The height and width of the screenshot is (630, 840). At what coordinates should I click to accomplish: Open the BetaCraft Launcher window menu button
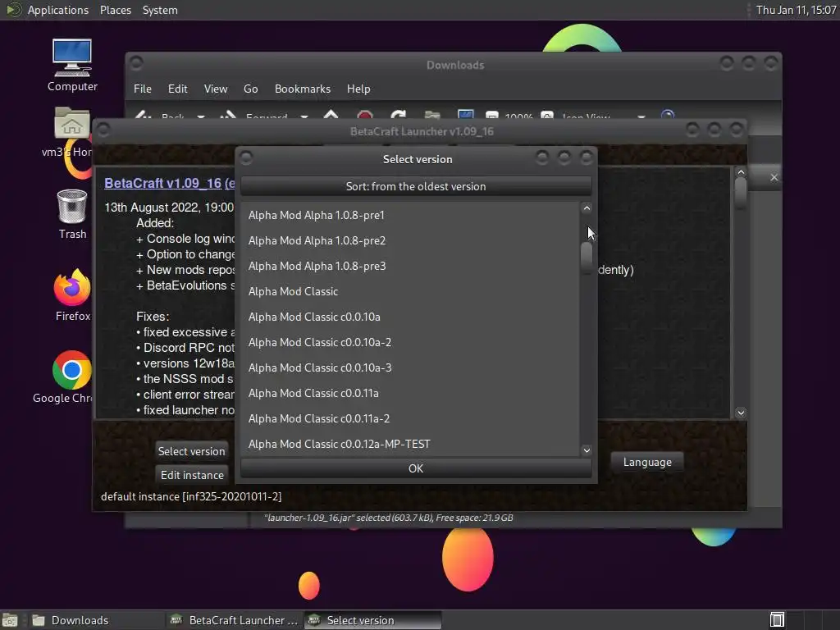pyautogui.click(x=103, y=130)
